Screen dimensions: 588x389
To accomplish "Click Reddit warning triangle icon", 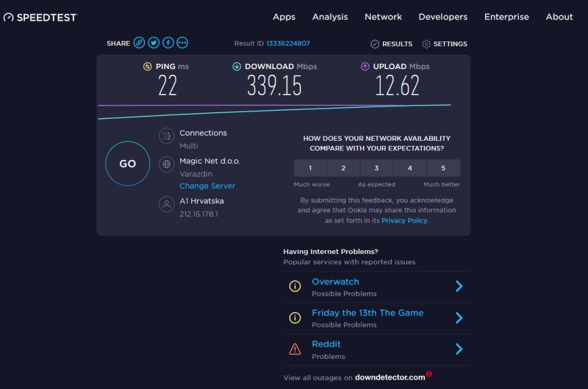I will point(295,349).
